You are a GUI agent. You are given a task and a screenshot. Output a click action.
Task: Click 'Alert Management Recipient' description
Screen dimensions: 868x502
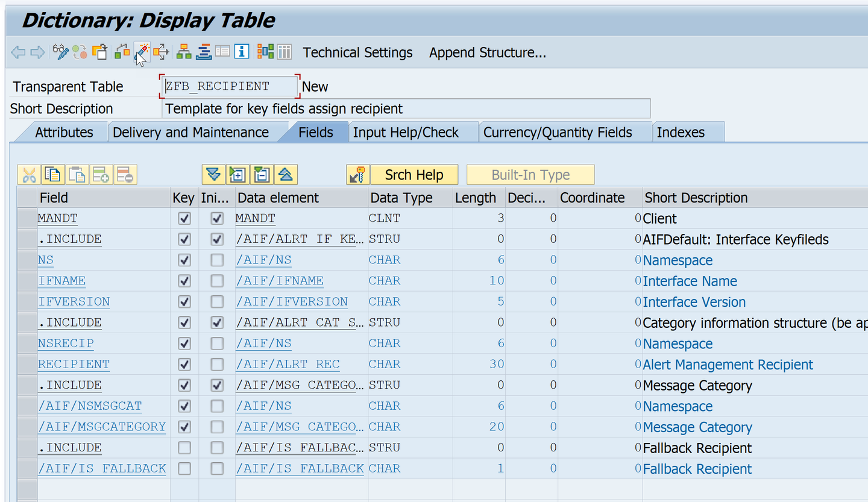[728, 365]
